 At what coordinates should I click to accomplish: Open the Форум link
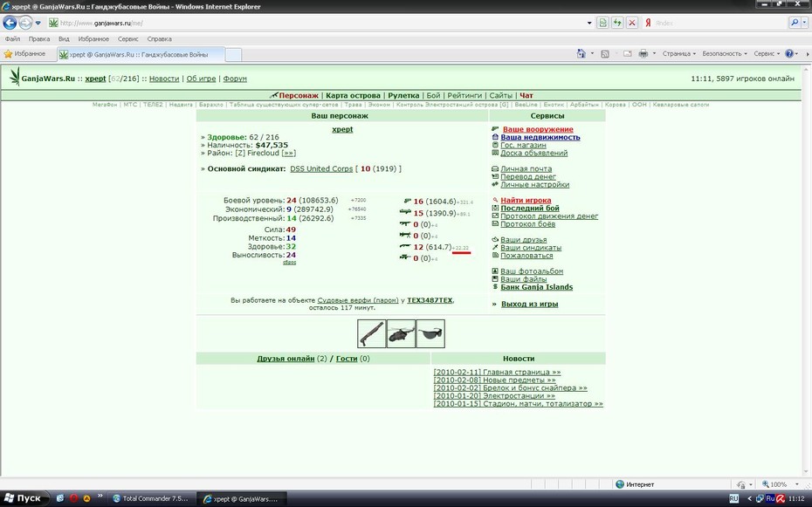click(x=235, y=79)
